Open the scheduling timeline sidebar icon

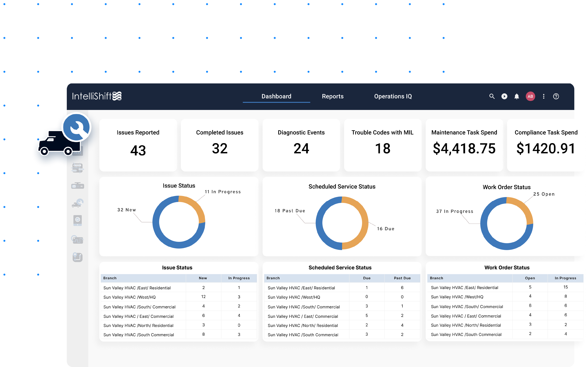coord(77,168)
